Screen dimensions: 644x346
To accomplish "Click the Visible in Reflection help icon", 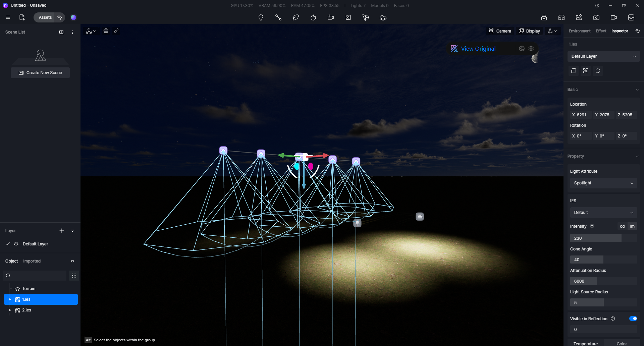I will coord(613,319).
